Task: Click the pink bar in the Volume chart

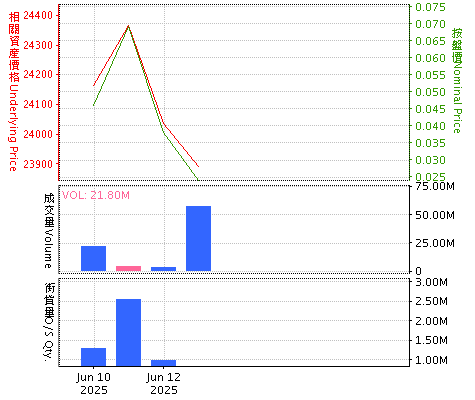Action: pos(128,268)
